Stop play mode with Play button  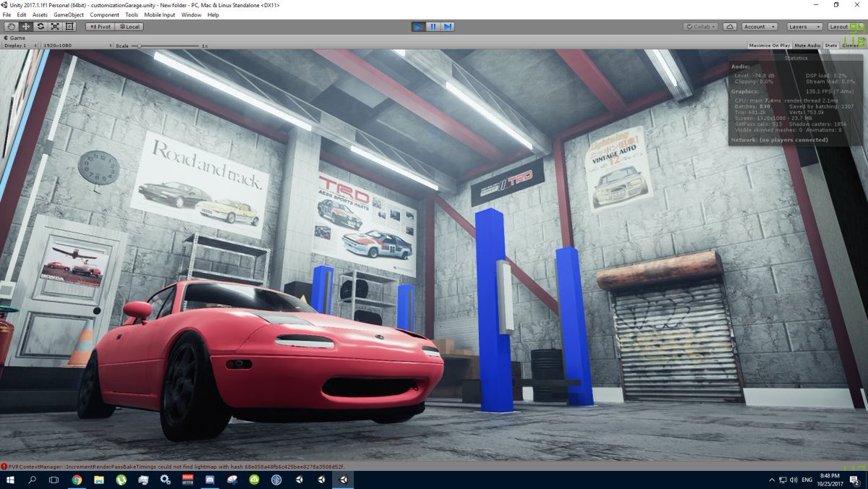point(418,27)
